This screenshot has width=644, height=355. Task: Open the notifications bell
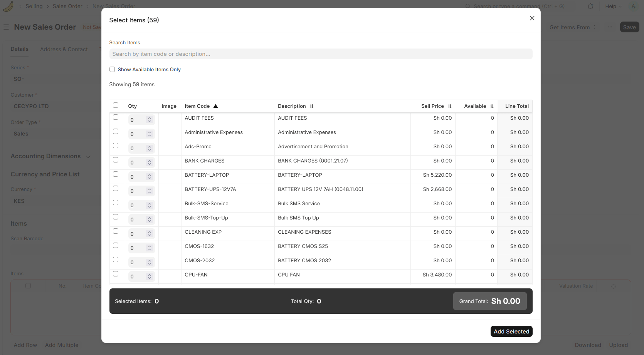(590, 6)
